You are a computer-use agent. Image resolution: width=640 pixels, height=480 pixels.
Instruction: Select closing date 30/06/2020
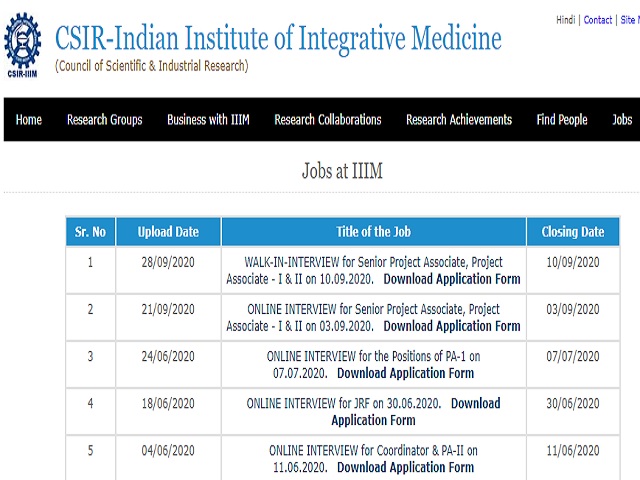(573, 404)
